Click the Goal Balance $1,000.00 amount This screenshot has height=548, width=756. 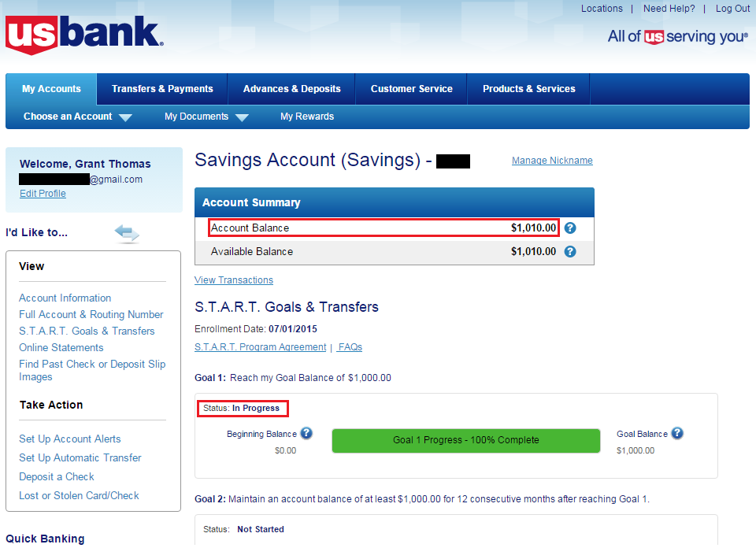point(636,450)
